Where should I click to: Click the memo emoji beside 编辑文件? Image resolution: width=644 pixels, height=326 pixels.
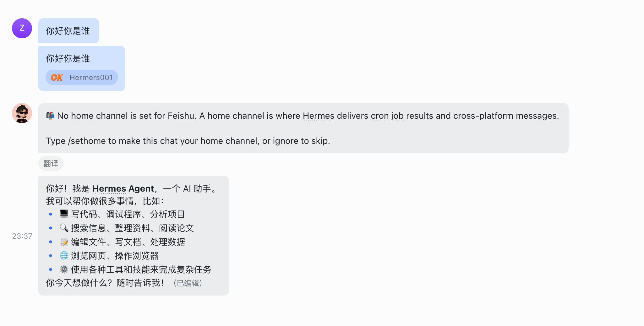(64, 242)
